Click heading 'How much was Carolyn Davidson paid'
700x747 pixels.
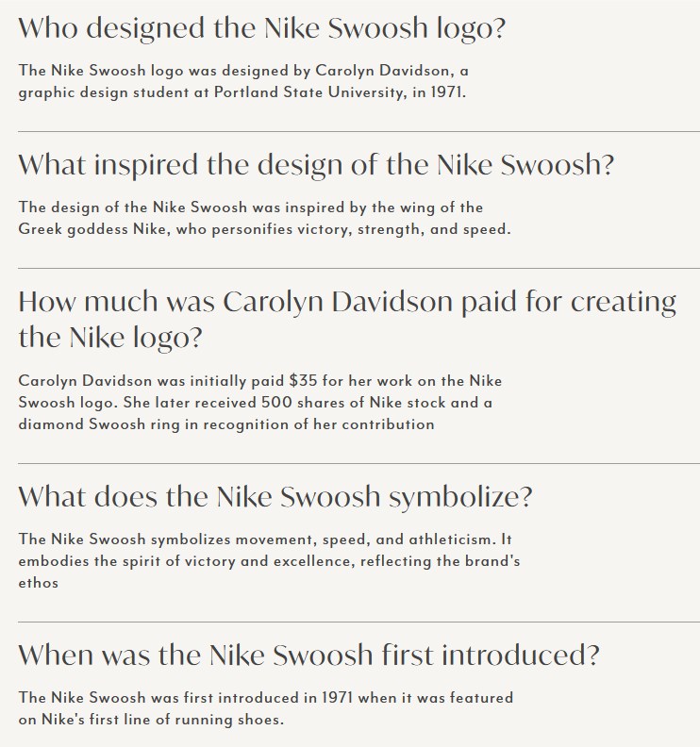347,303
